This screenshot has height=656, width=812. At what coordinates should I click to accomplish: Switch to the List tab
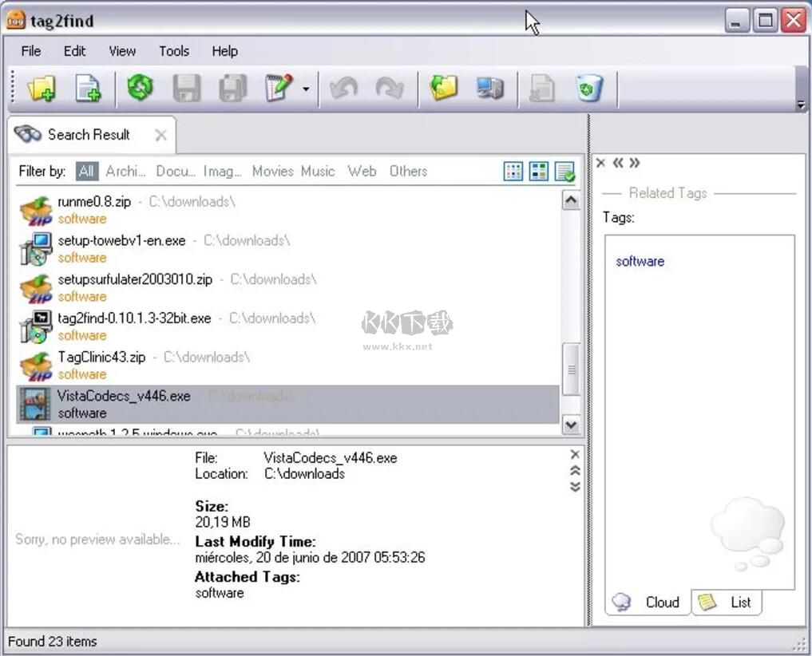[x=727, y=603]
